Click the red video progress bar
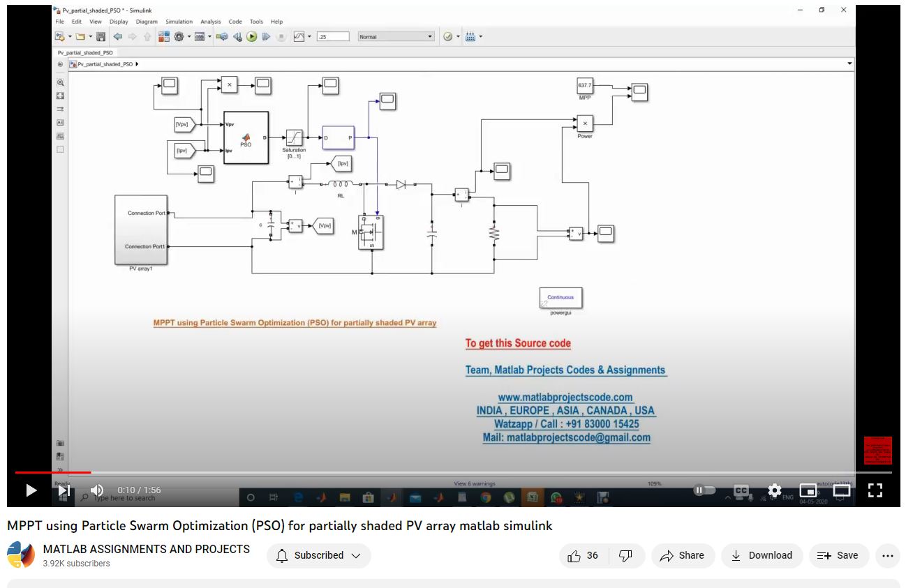Viewport: 906px width, 588px height. click(53, 472)
